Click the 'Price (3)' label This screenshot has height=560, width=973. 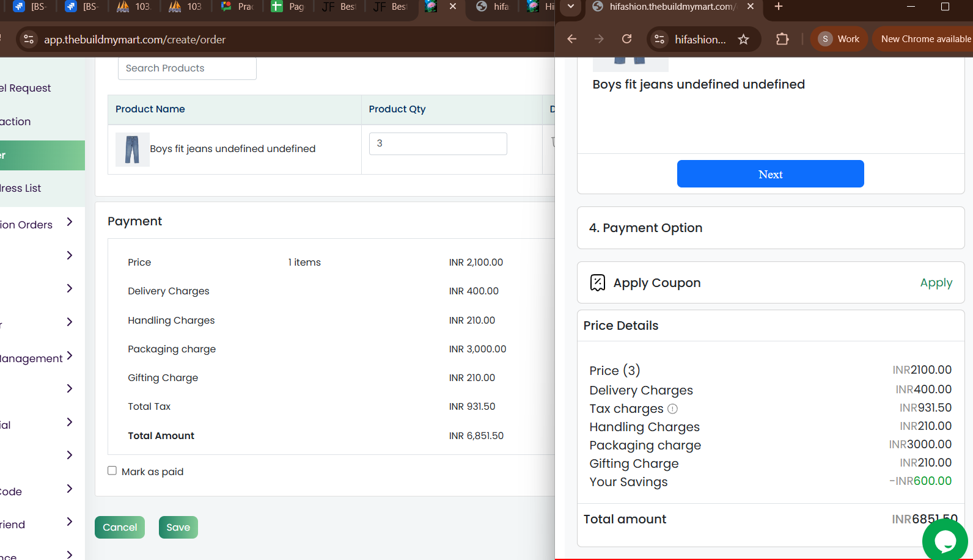point(615,371)
